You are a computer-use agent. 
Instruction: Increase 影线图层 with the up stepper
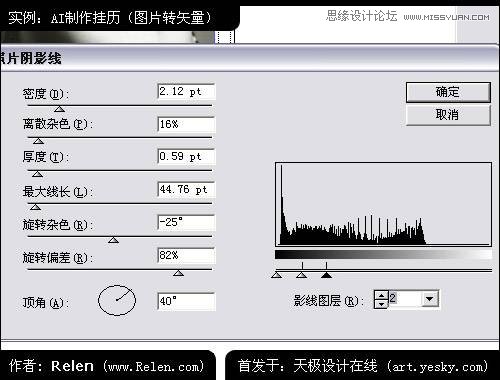click(x=381, y=295)
